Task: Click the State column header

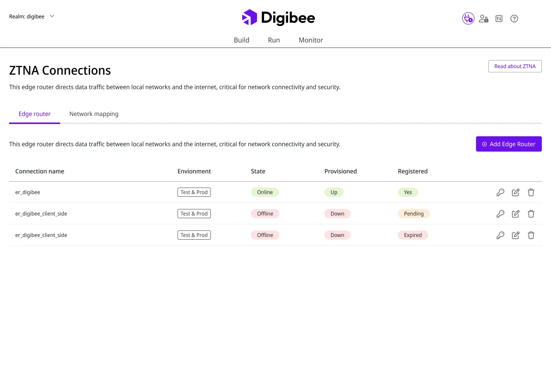Action: click(258, 171)
